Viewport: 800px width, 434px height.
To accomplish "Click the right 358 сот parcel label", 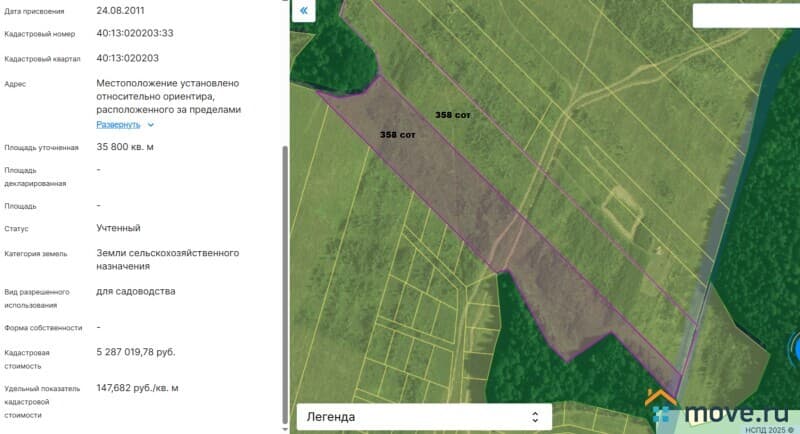I will [452, 115].
